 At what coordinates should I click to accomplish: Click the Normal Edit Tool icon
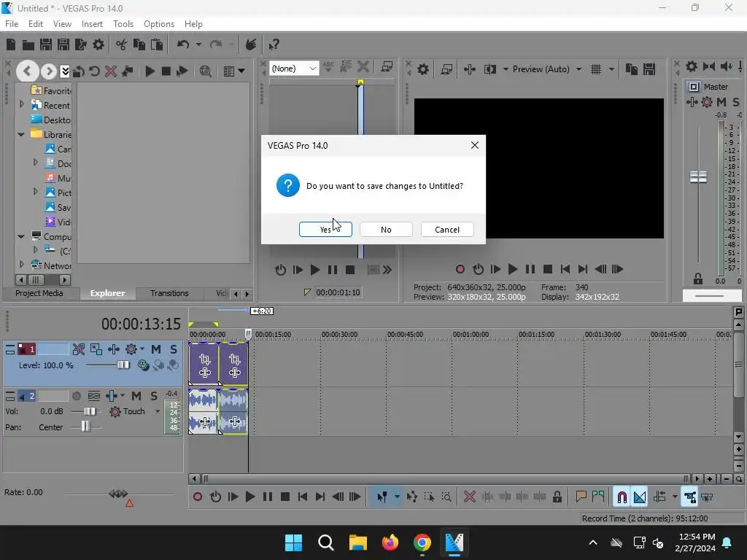(382, 497)
